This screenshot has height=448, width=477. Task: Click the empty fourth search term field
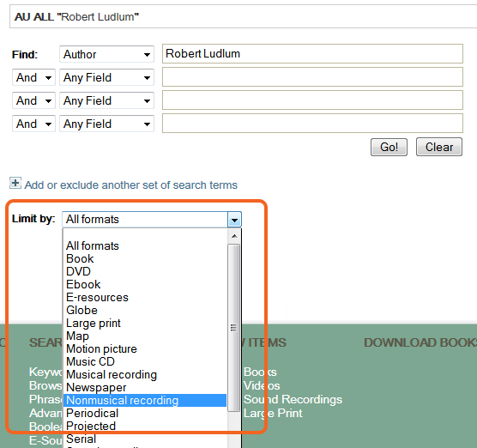pos(312,123)
